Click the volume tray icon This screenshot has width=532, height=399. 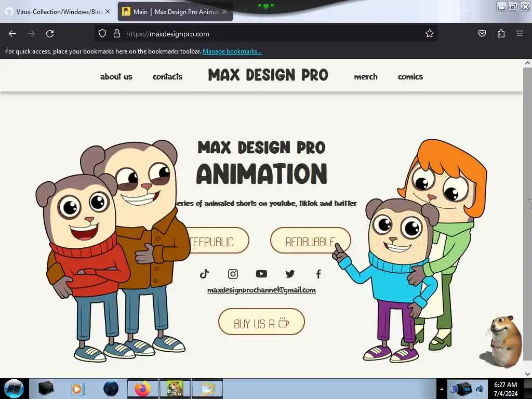tap(480, 389)
